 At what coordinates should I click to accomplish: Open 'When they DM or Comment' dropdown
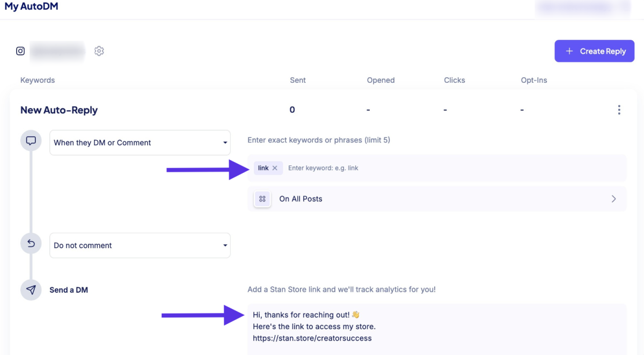(140, 143)
